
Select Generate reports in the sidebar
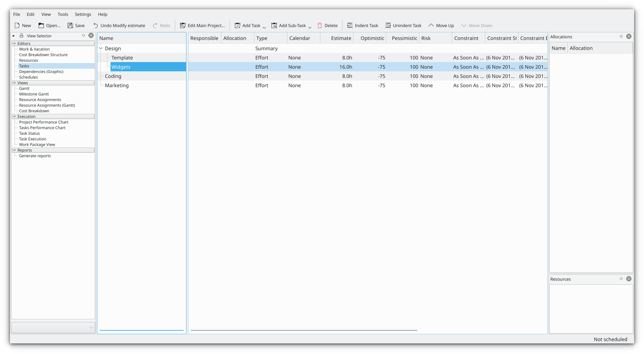pyautogui.click(x=35, y=156)
